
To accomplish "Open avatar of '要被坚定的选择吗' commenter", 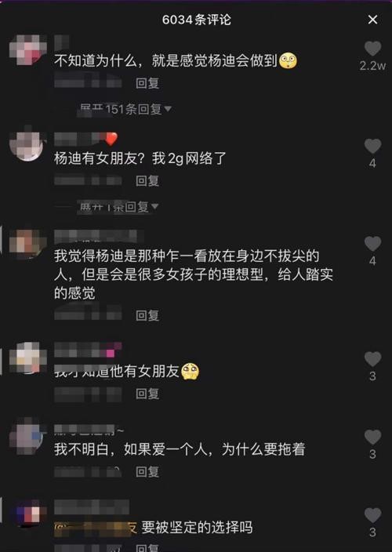I will coord(27,514).
